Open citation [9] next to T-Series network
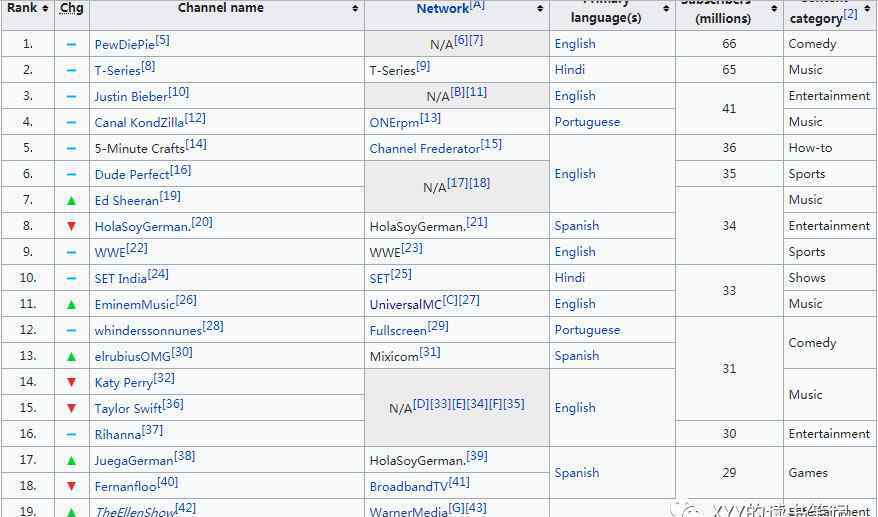Image resolution: width=878 pixels, height=517 pixels. pyautogui.click(x=423, y=66)
